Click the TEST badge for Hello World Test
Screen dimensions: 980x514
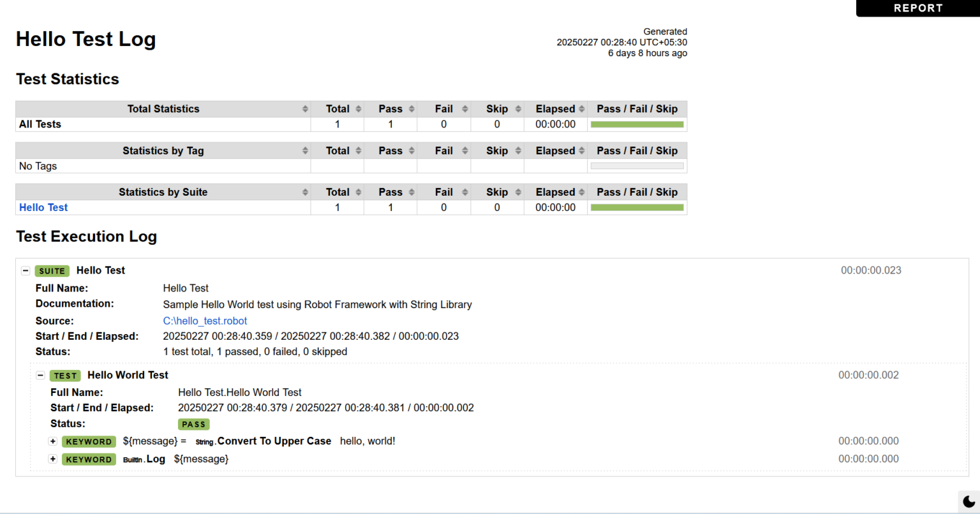click(65, 375)
